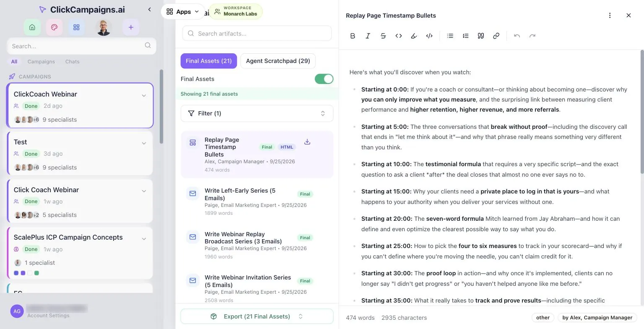Open the palette icon in sidebar
The width and height of the screenshot is (644, 329).
coord(54,27)
